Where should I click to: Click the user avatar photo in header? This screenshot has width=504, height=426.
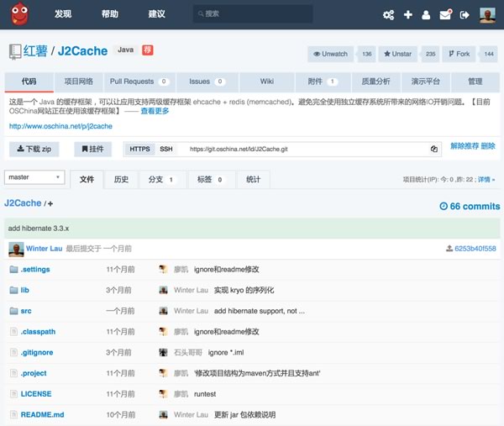[x=487, y=15]
